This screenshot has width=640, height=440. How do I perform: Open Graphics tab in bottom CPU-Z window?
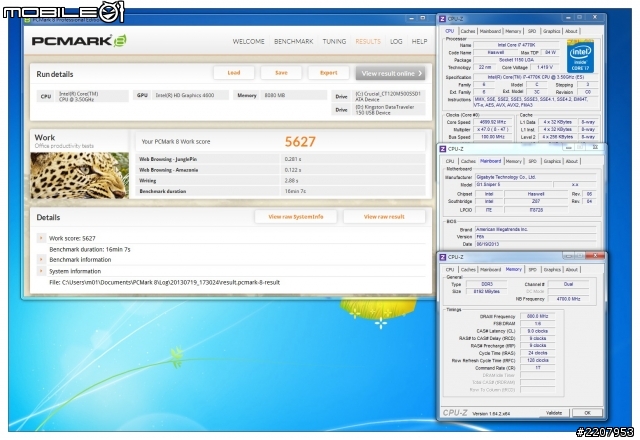[x=552, y=270]
